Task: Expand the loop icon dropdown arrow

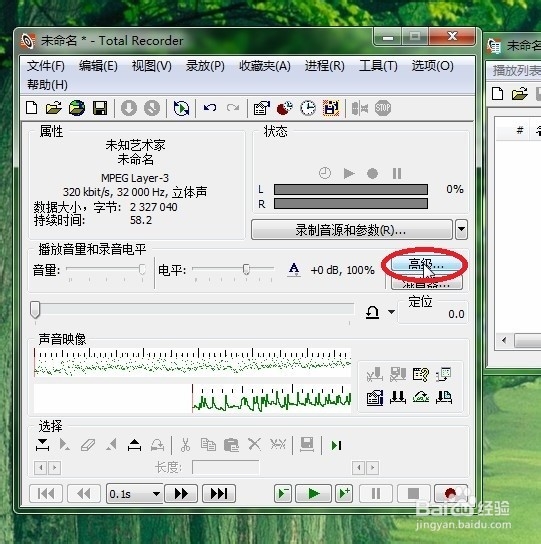Action: pos(391,312)
